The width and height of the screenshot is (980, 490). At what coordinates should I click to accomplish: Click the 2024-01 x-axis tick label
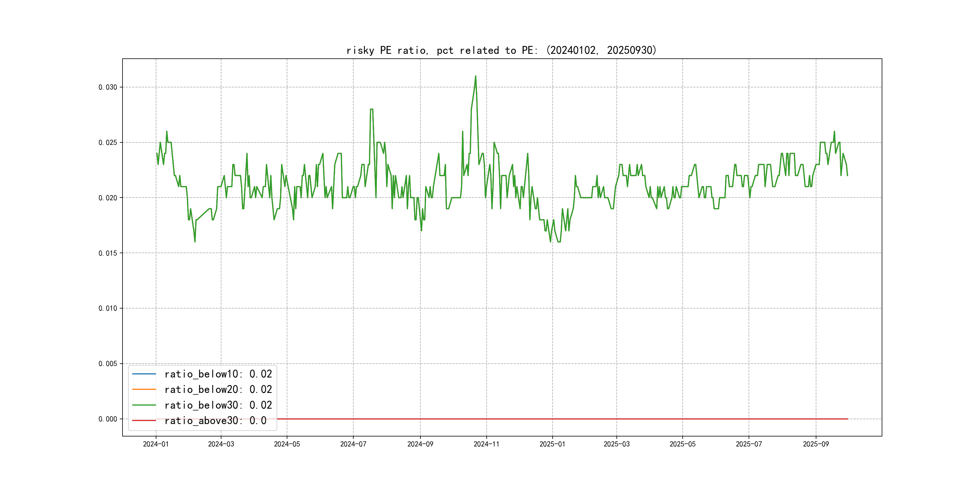[155, 444]
